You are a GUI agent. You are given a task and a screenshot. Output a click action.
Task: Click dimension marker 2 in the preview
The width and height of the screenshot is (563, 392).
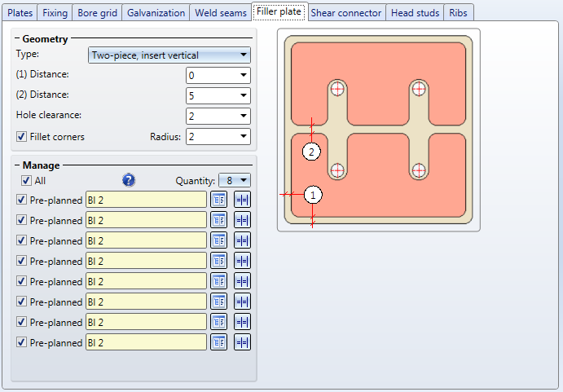pos(310,152)
